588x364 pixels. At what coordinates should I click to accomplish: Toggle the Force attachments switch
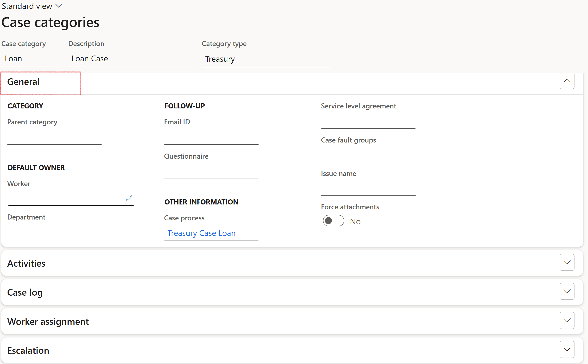[333, 221]
